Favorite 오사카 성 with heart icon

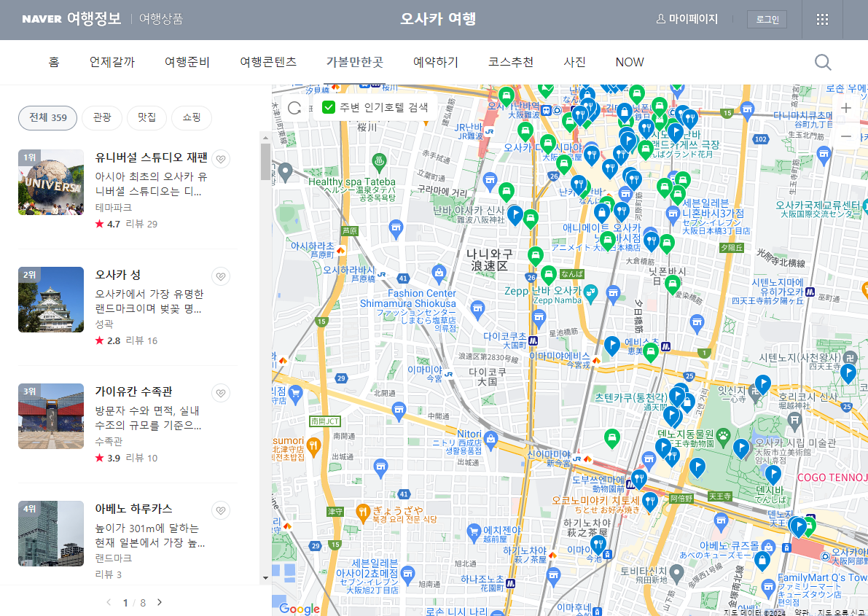pyautogui.click(x=221, y=276)
